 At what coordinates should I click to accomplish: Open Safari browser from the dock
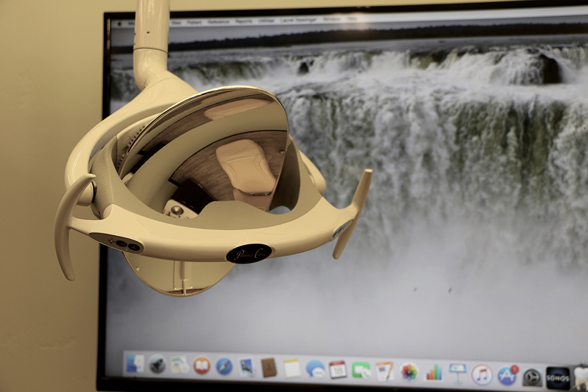click(224, 366)
